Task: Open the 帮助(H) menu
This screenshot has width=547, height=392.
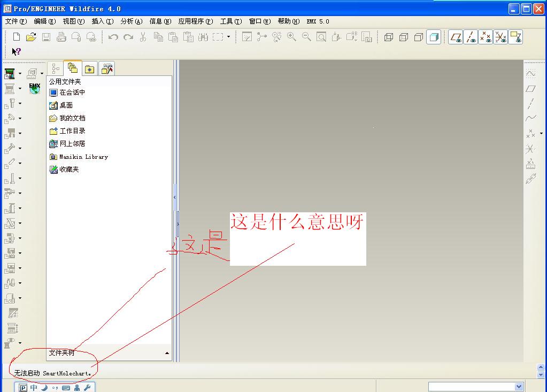Action: point(289,21)
